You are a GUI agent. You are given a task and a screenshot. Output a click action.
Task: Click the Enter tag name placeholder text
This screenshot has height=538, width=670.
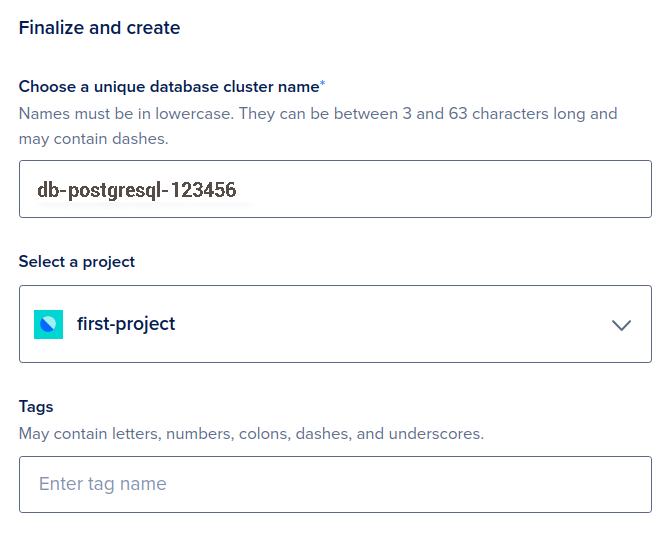102,484
